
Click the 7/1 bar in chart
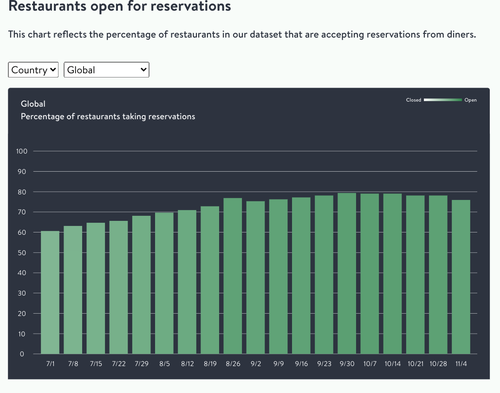[50, 292]
